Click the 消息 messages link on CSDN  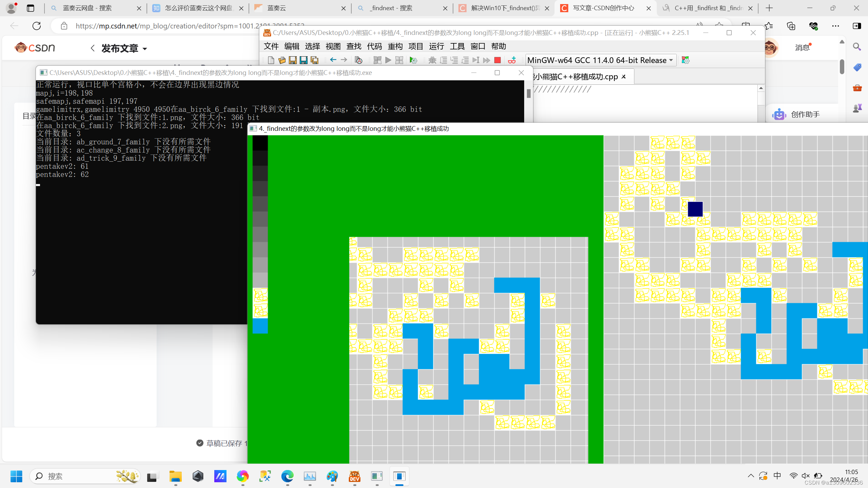coord(803,47)
